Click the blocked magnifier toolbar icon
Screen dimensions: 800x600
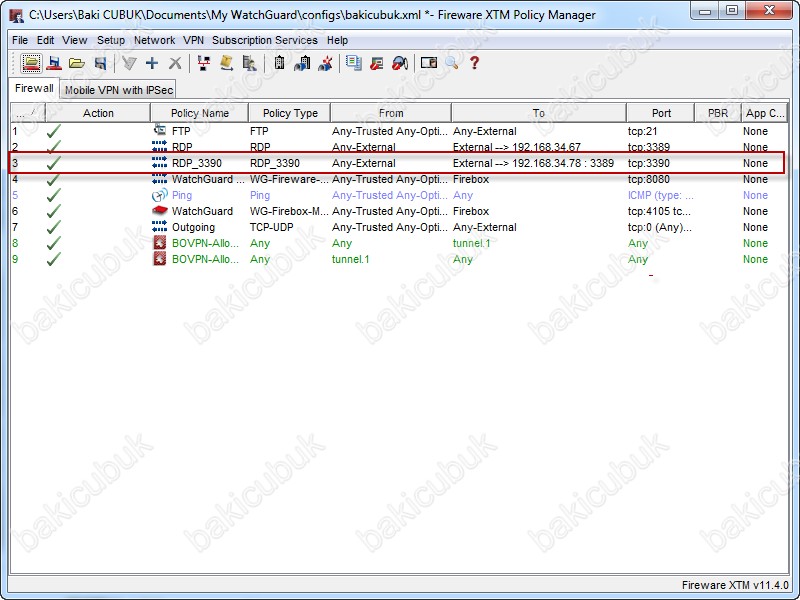[400, 63]
